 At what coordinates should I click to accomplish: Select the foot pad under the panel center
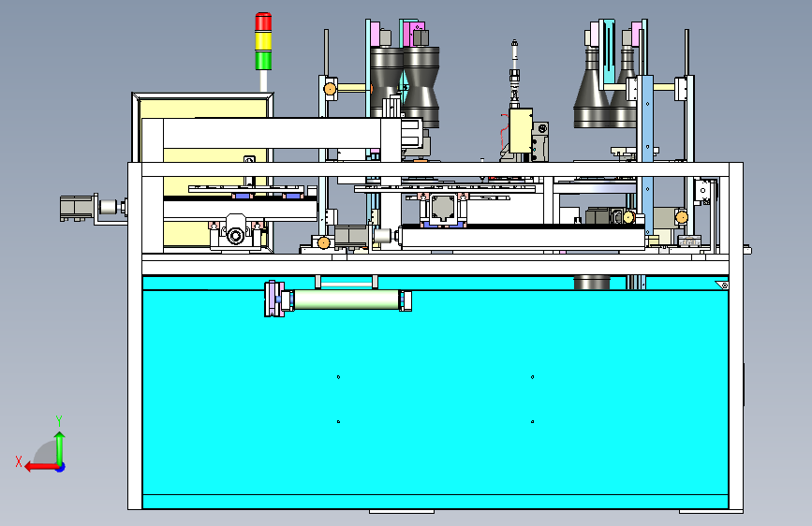coord(402,512)
